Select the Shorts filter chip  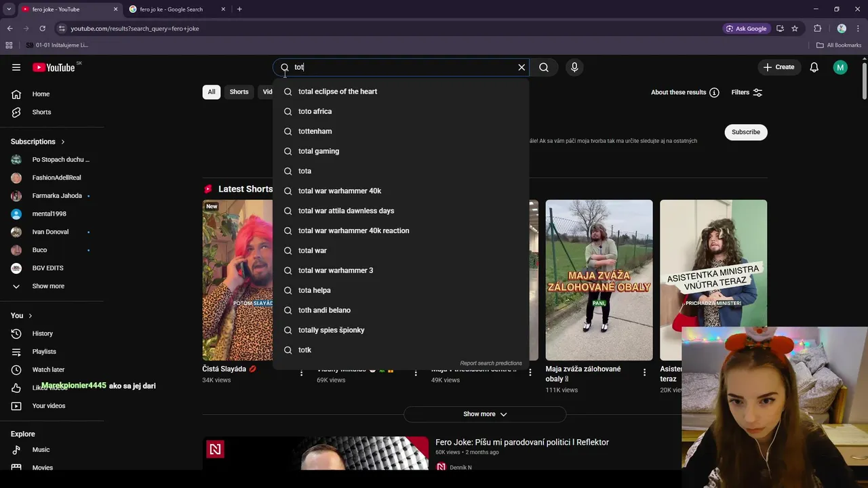(x=239, y=92)
